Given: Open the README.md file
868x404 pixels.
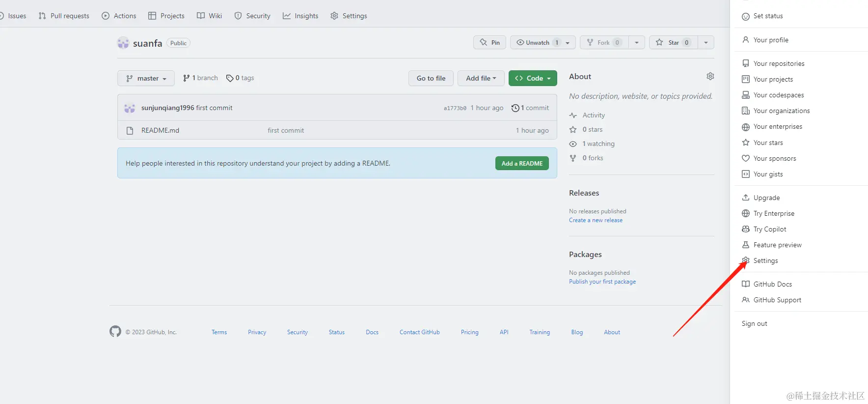Looking at the screenshot, I should pos(160,130).
